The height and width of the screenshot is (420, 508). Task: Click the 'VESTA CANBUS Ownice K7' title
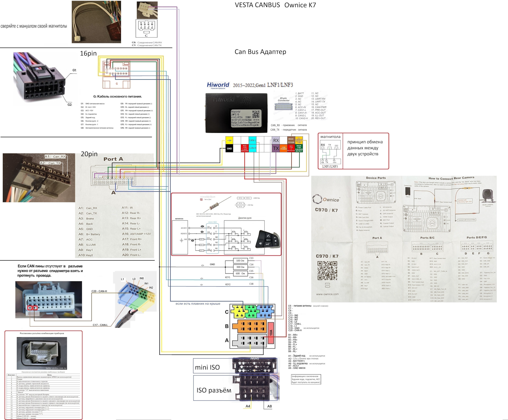click(x=275, y=5)
